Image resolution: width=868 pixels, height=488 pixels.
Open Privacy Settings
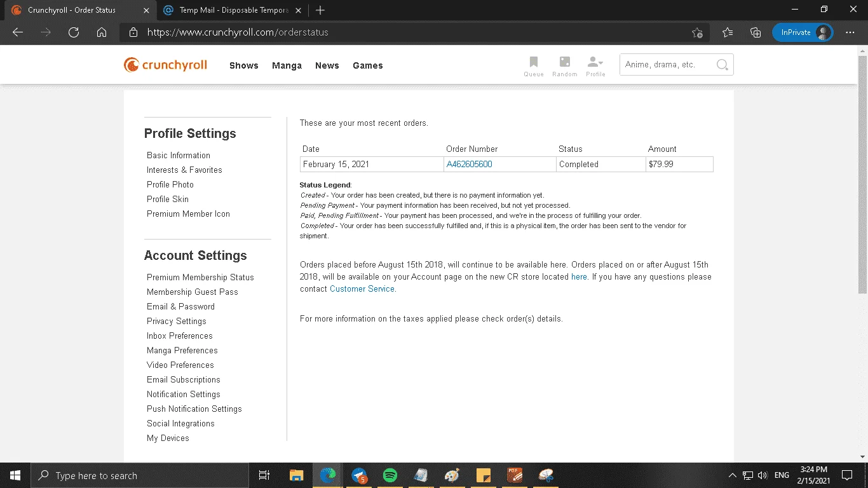[x=177, y=321]
